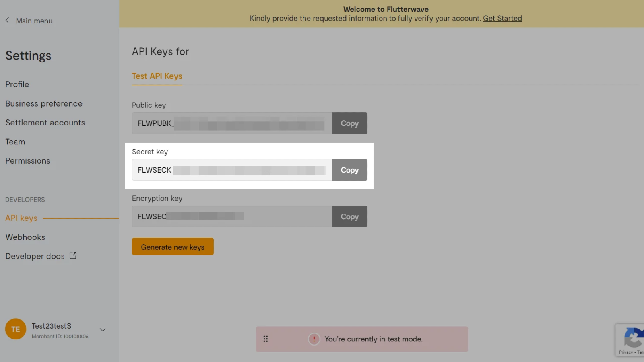The height and width of the screenshot is (362, 644).
Task: Click the TE account avatar
Action: 16,329
